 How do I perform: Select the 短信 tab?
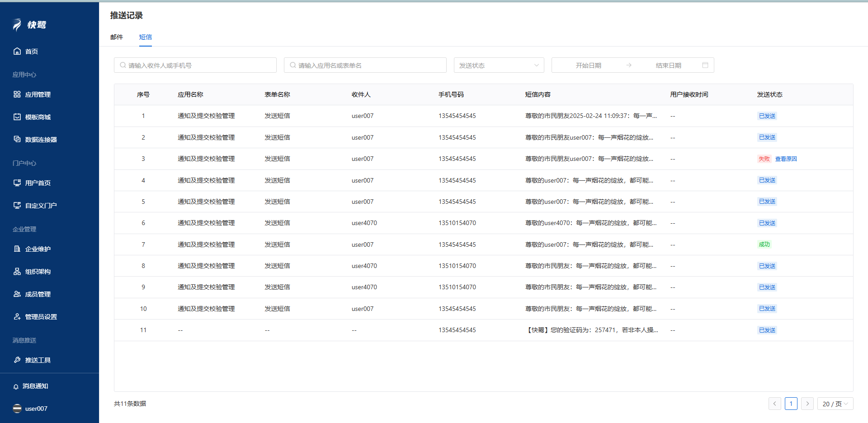(145, 37)
